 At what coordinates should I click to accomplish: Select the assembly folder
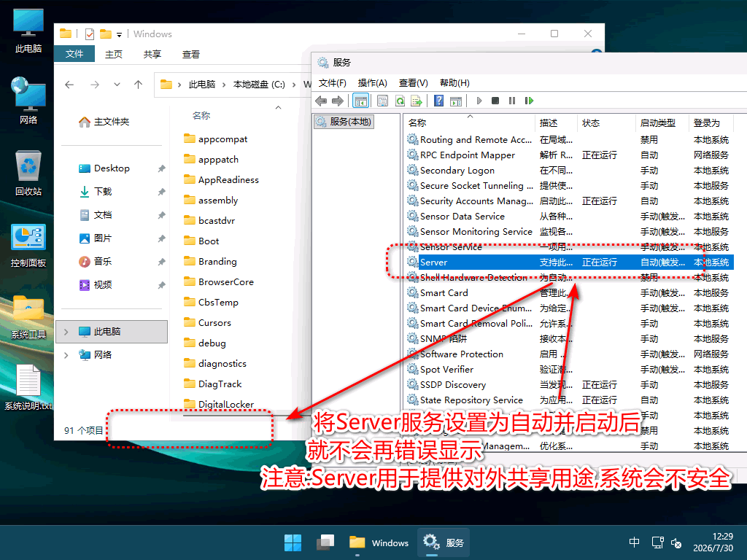[211, 201]
